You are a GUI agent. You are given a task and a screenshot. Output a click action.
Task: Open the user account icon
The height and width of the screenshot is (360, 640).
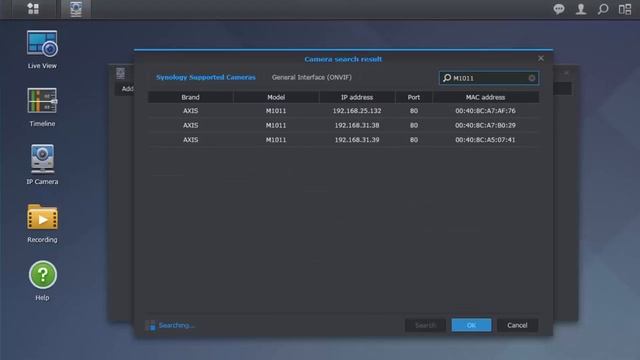click(581, 9)
